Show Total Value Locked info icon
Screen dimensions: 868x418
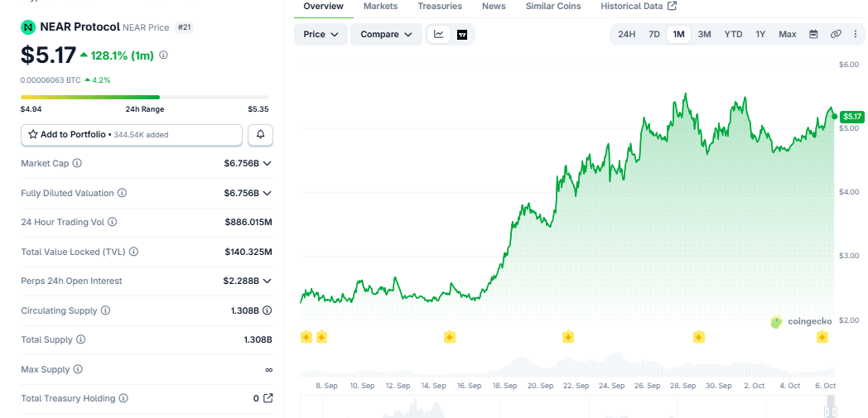(x=133, y=252)
